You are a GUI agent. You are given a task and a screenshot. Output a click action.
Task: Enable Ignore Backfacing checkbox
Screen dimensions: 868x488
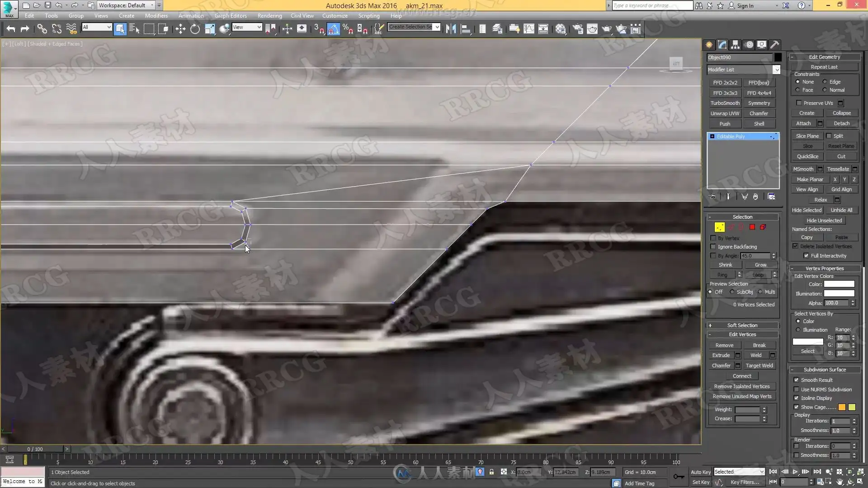point(713,247)
